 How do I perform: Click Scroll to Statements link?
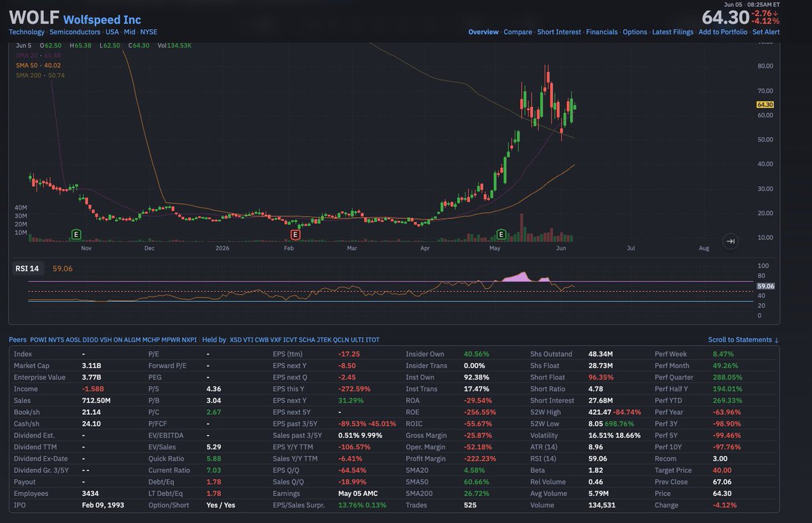click(x=744, y=340)
